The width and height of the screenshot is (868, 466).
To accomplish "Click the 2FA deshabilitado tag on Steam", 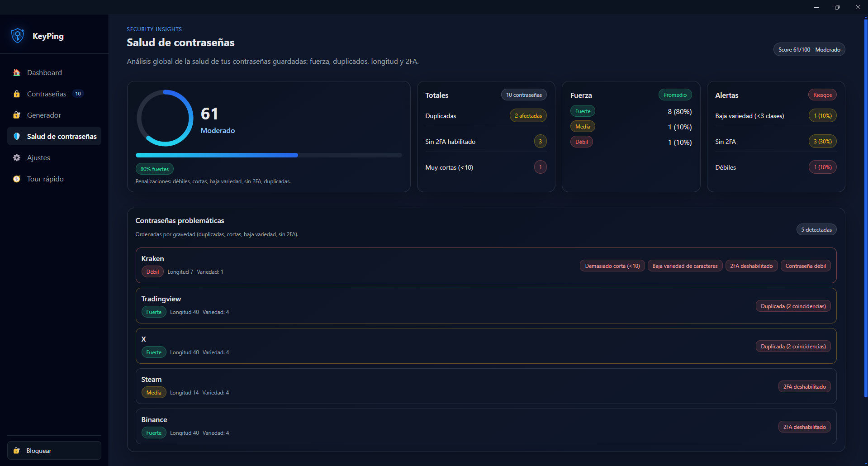I will pyautogui.click(x=804, y=386).
